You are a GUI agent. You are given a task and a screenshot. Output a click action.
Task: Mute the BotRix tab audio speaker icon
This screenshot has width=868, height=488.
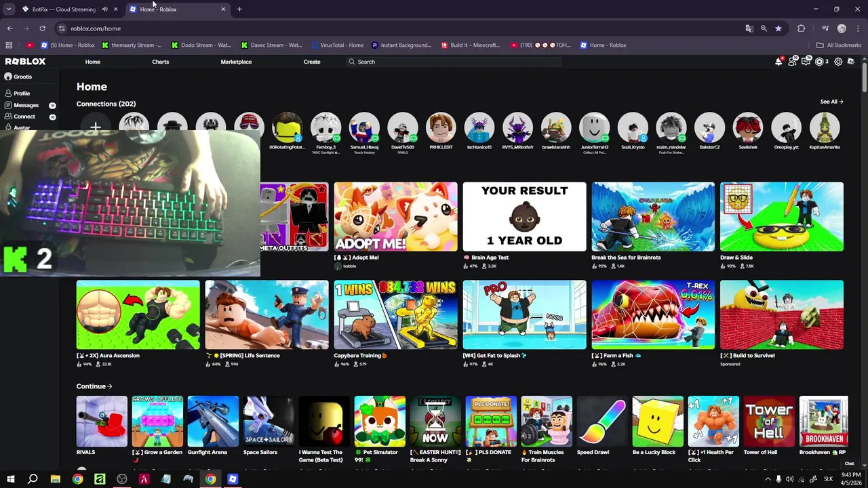point(104,9)
